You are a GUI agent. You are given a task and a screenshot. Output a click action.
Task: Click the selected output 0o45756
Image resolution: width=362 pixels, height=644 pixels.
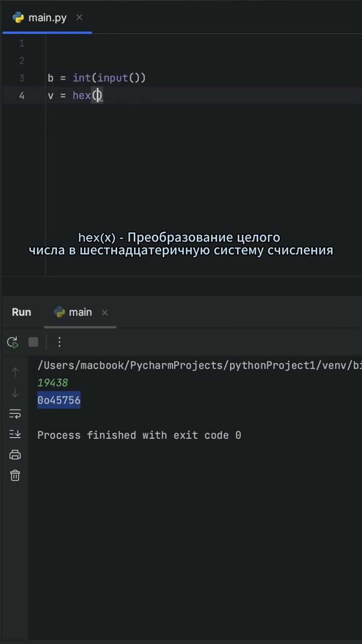click(59, 400)
